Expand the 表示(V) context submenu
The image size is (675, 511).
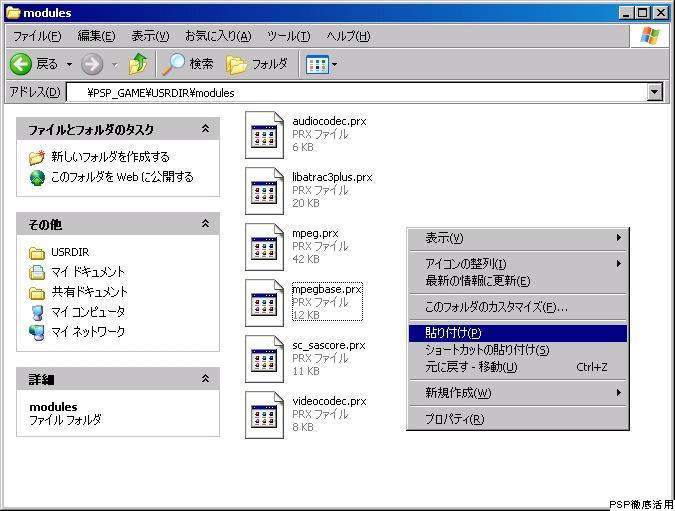click(518, 238)
